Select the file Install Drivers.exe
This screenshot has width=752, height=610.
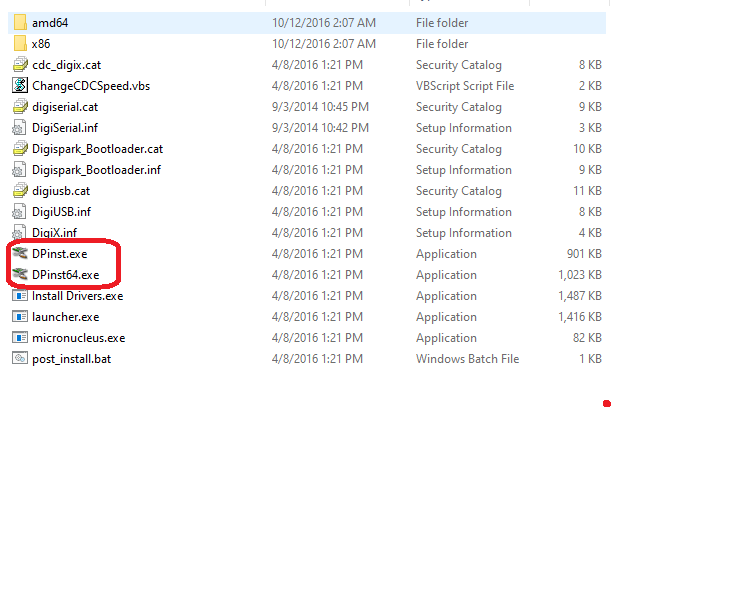click(x=78, y=296)
